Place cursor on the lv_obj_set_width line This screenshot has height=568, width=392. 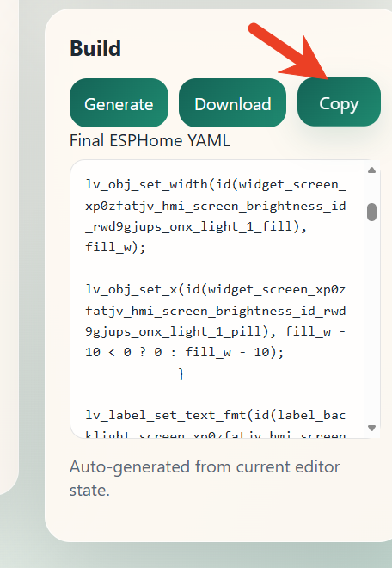pyautogui.click(x=216, y=185)
